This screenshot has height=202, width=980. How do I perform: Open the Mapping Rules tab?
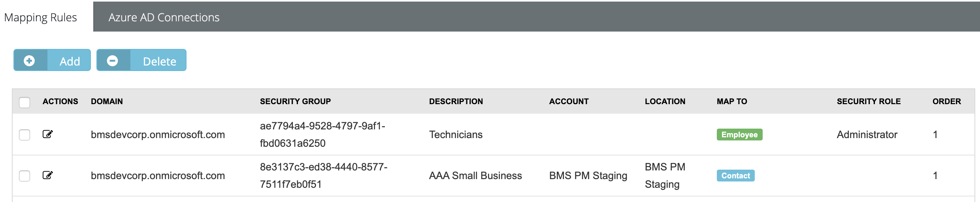click(40, 17)
